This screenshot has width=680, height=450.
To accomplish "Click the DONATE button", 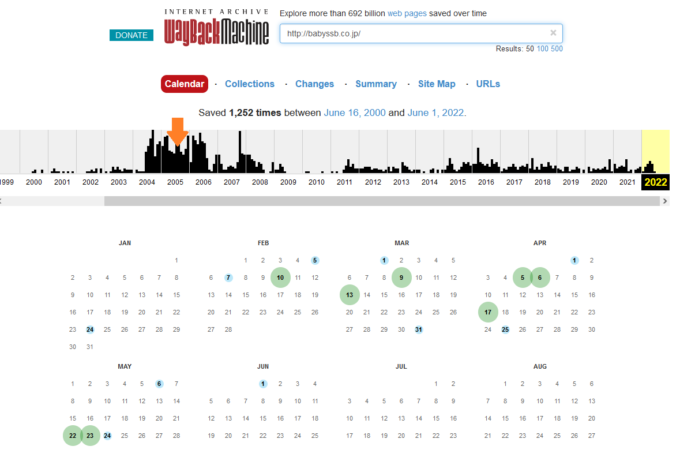I will [x=131, y=35].
